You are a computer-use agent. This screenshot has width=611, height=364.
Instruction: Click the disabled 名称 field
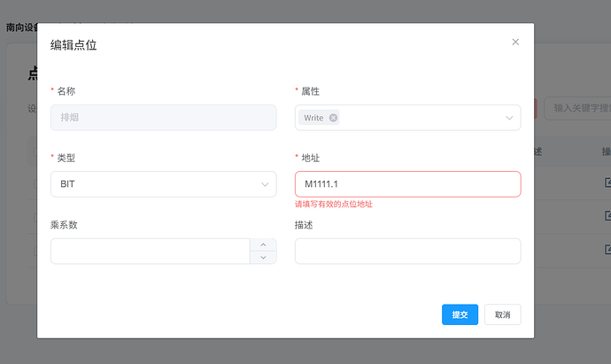[x=163, y=118]
